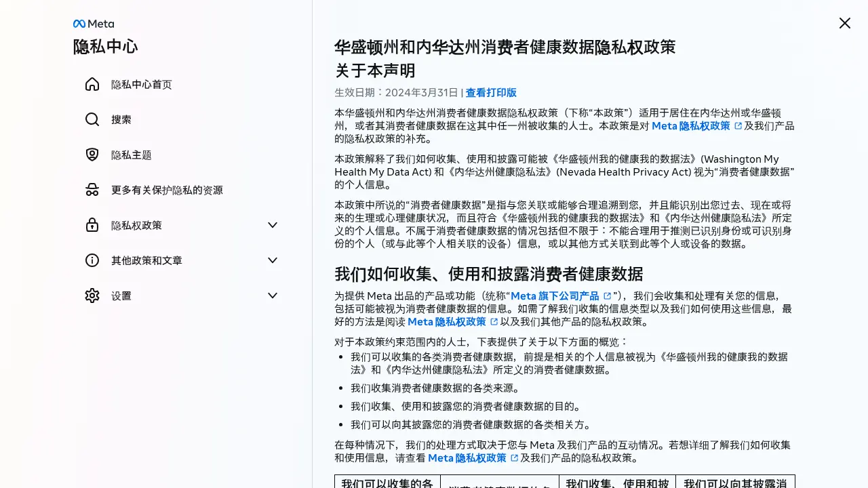
Task: Click the 隐私中心 sidebar title
Action: click(106, 47)
